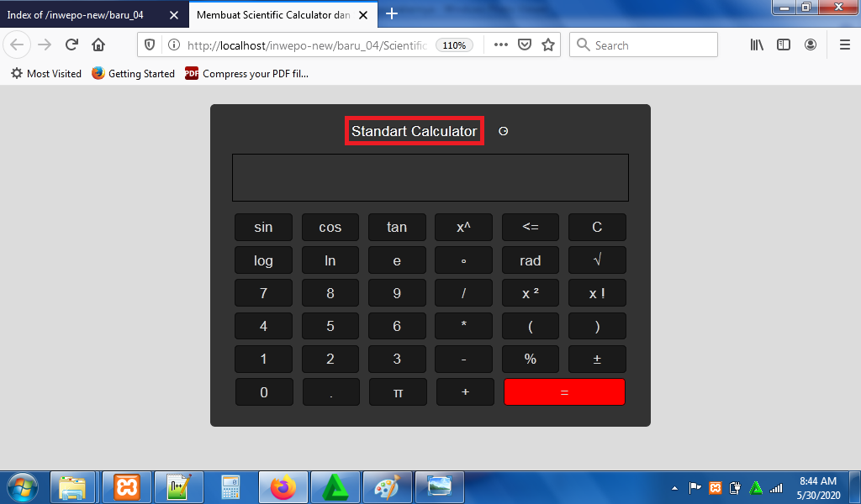The image size is (861, 504).
Task: Open a new browser tab
Action: (x=392, y=14)
